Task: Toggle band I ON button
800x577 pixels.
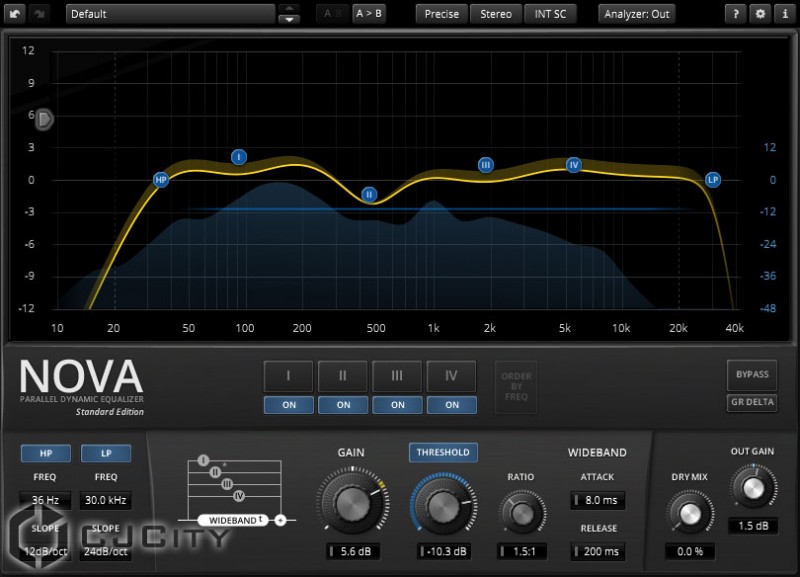Action: [289, 405]
